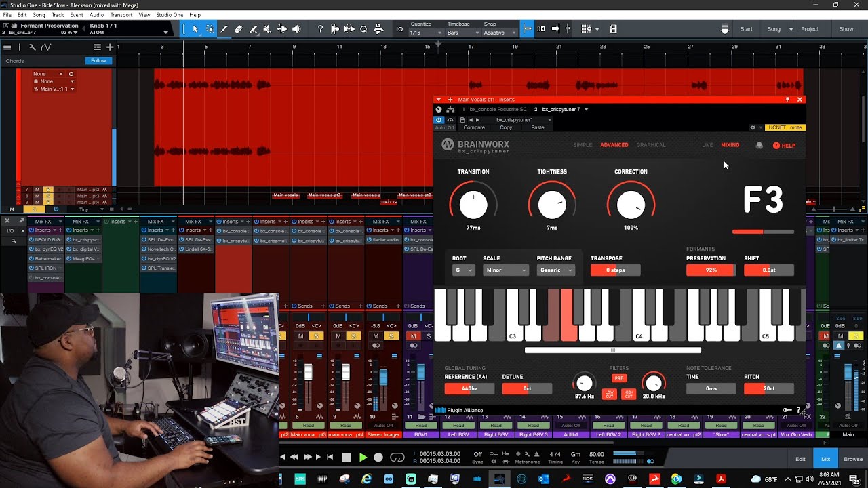
Task: Click the Stop button in transport
Action: [347, 457]
